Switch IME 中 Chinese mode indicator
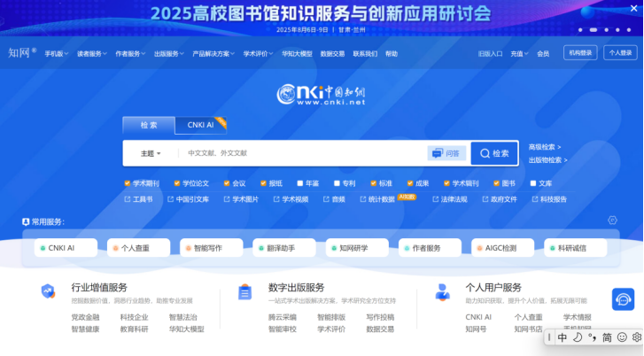The image size is (644, 356). [x=563, y=337]
